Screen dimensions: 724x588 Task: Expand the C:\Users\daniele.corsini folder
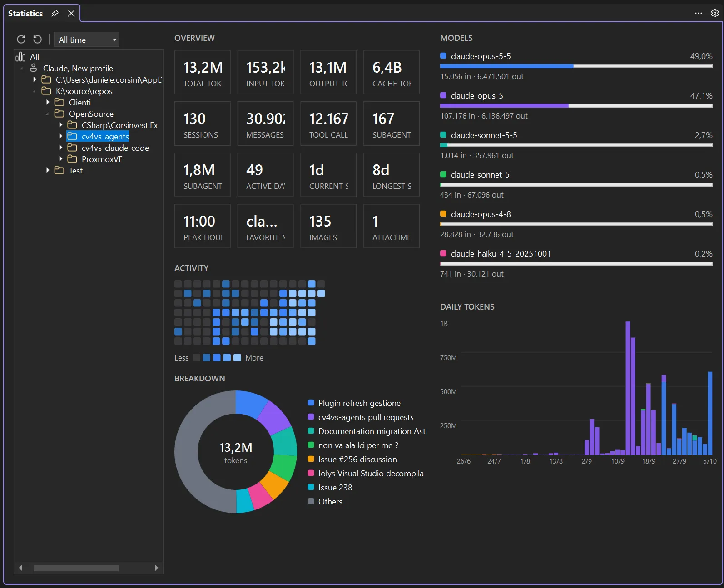pos(35,79)
